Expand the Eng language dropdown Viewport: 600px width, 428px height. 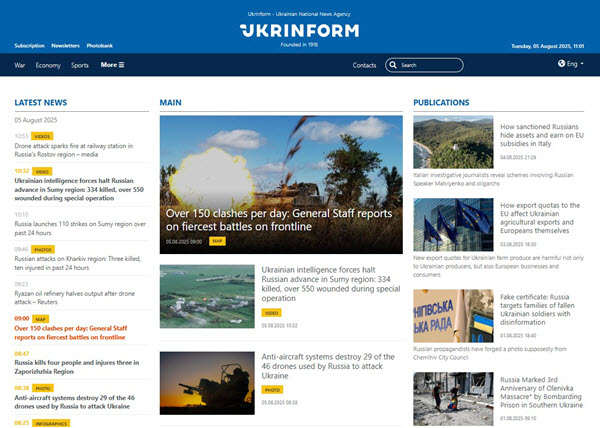(575, 63)
